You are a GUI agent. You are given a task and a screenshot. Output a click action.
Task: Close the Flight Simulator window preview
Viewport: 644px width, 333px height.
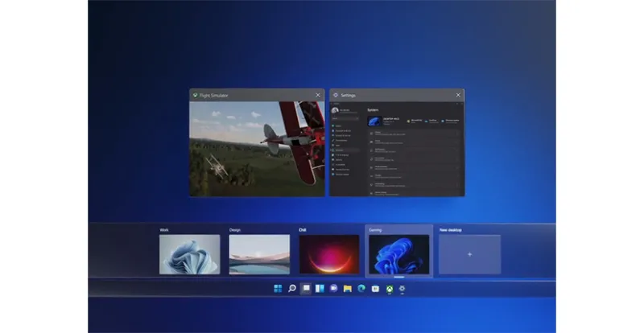click(x=318, y=95)
